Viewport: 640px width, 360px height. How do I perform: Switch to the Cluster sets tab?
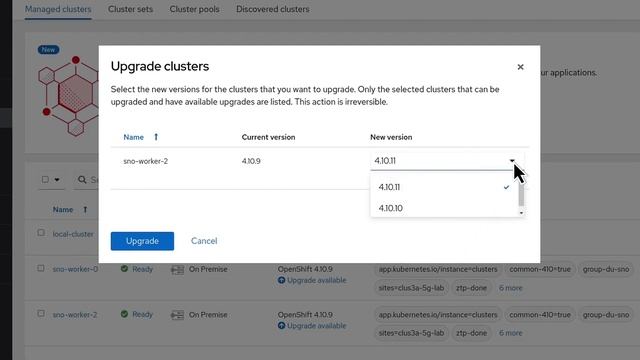click(130, 9)
